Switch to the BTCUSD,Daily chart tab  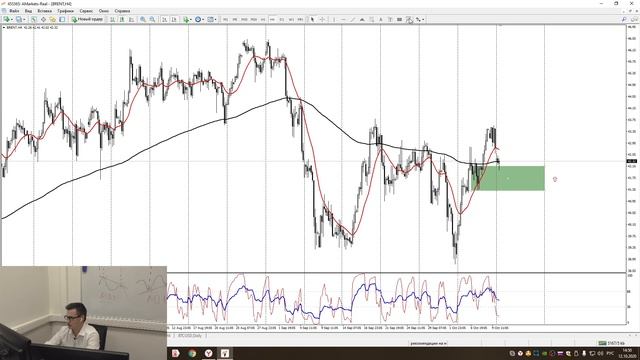(191, 336)
